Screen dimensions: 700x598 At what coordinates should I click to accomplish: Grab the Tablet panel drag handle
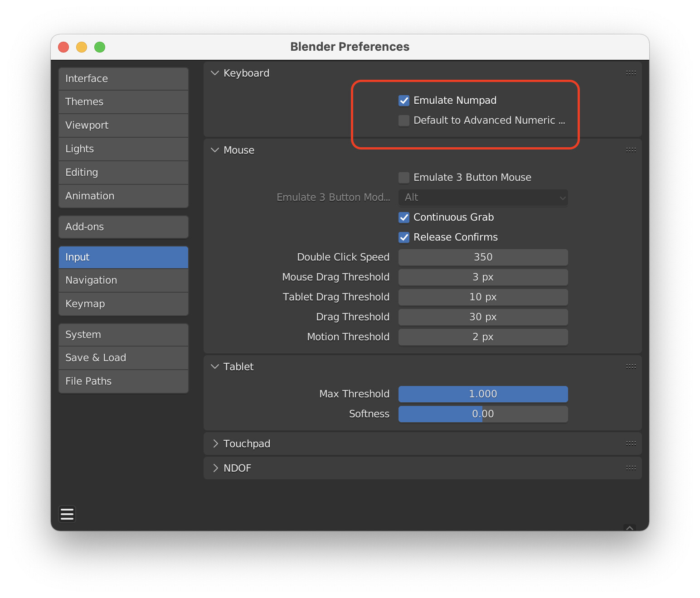[x=631, y=367]
